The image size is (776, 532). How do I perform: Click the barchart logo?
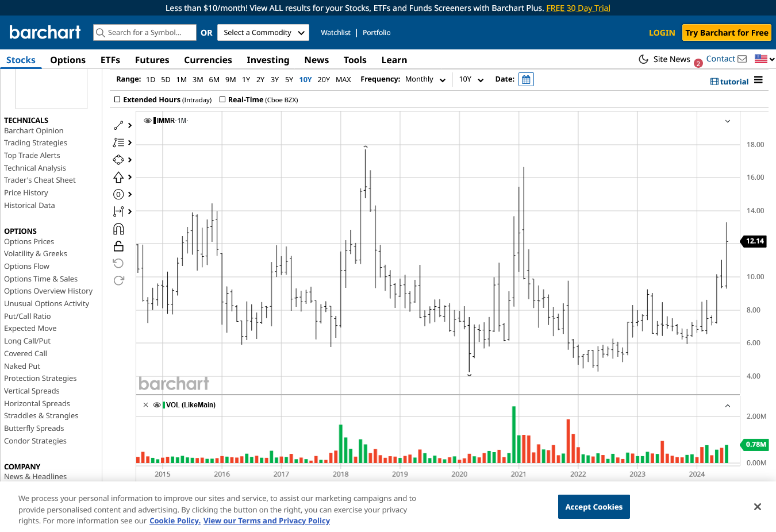45,32
